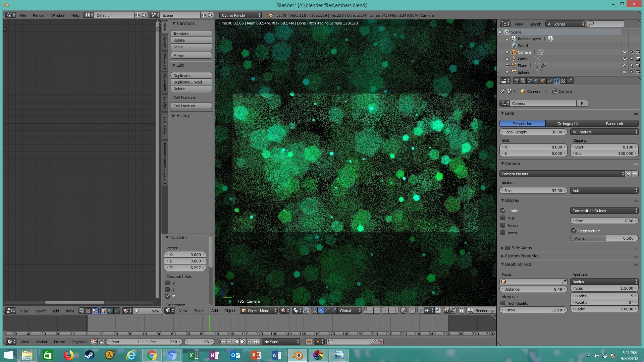The width and height of the screenshot is (644, 362).
Task: Toggle visibility of the Sphere in the outliner
Action: (625, 72)
